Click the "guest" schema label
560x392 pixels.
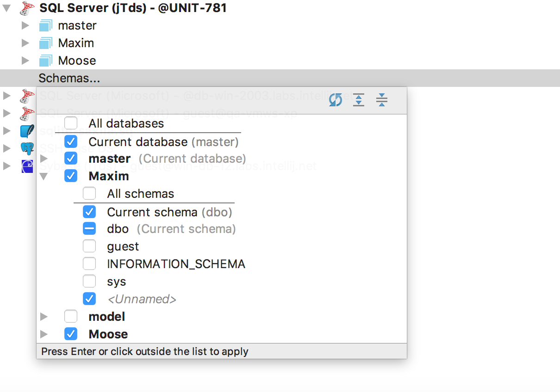(123, 246)
